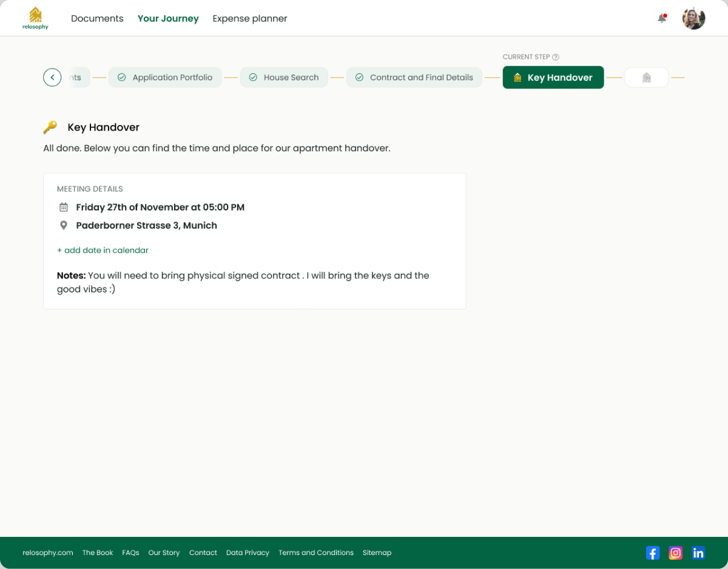Click the 'Key Handover' section heading
This screenshot has width=728, height=569.
104,127
